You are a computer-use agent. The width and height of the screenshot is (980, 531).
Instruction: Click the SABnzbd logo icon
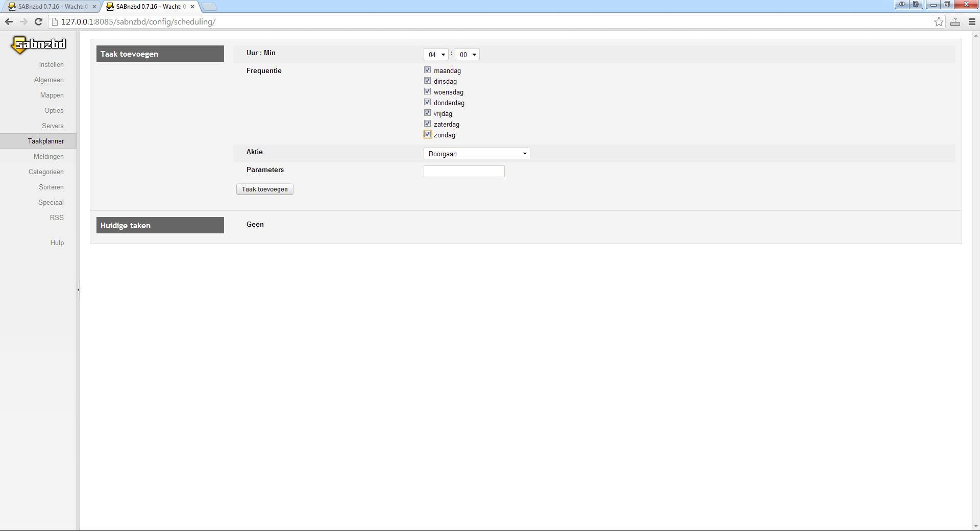[x=38, y=44]
